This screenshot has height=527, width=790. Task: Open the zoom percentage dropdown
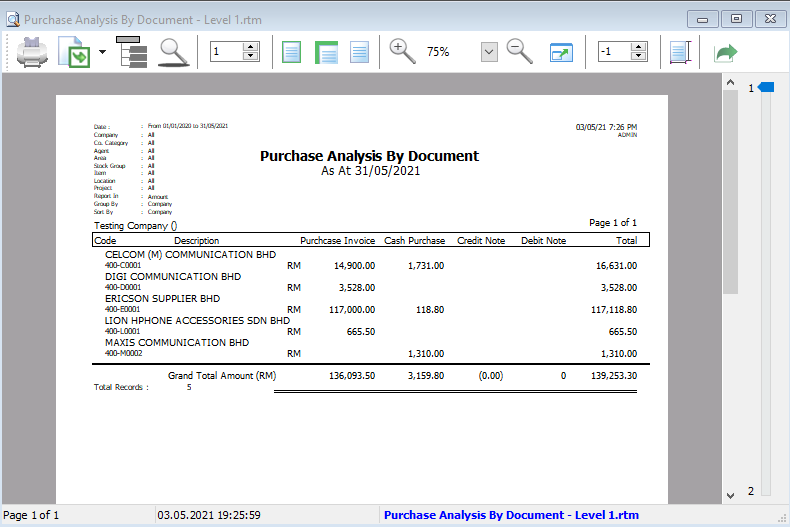click(489, 52)
